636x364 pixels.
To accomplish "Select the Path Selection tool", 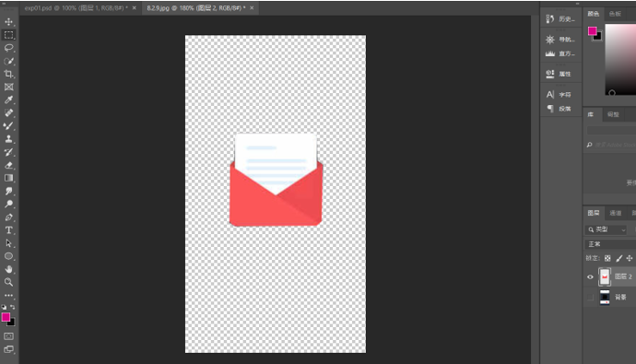I will [x=8, y=243].
